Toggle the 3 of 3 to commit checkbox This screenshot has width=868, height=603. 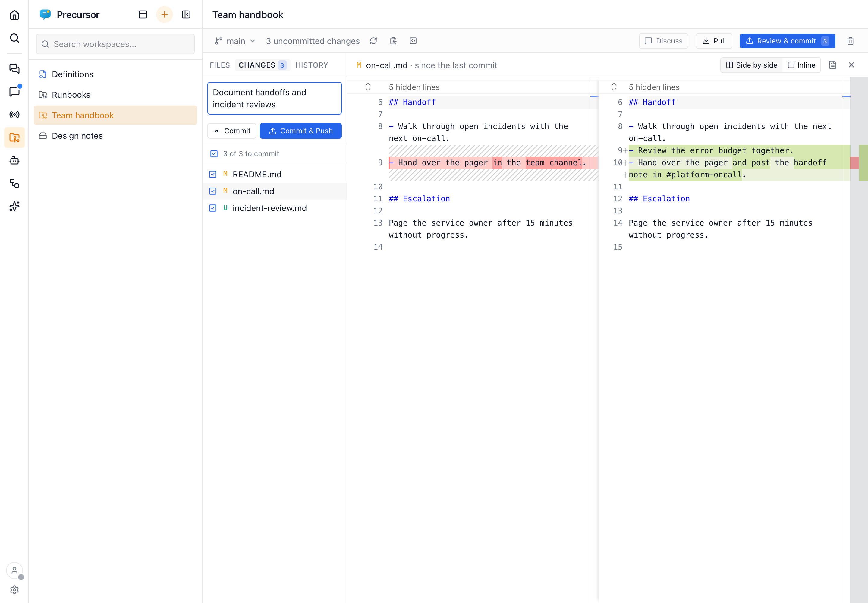tap(214, 154)
